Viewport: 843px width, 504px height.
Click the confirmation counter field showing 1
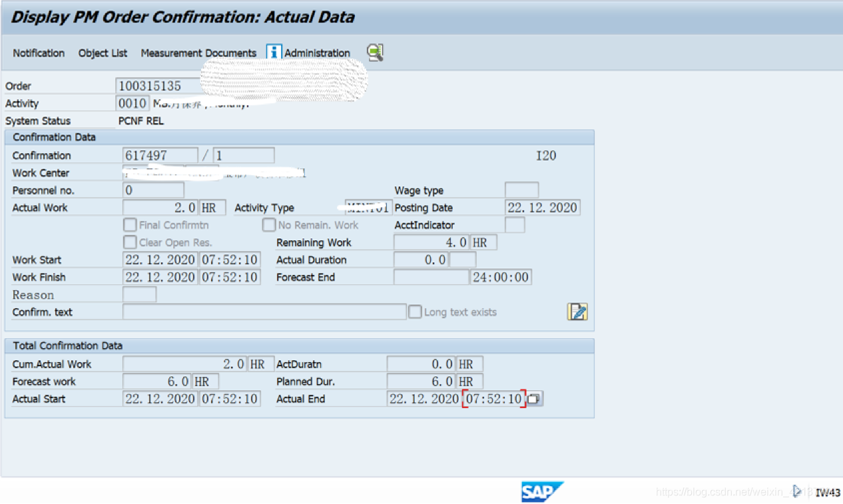pyautogui.click(x=244, y=155)
